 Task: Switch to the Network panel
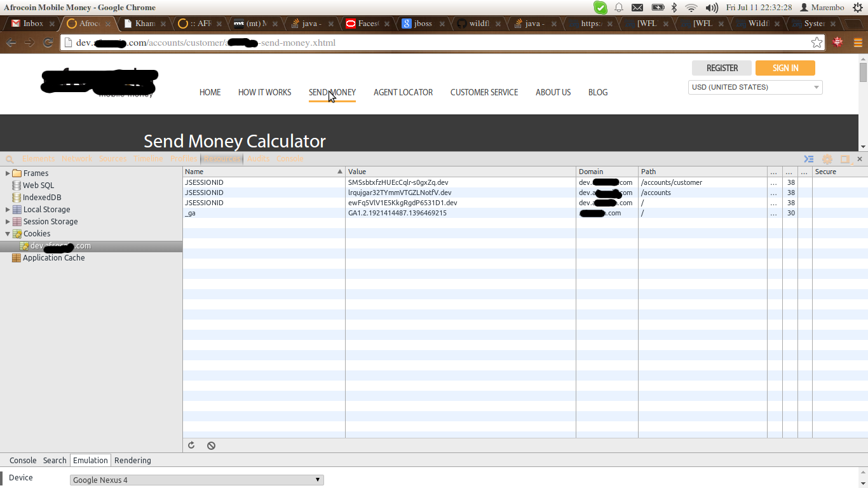tap(77, 159)
